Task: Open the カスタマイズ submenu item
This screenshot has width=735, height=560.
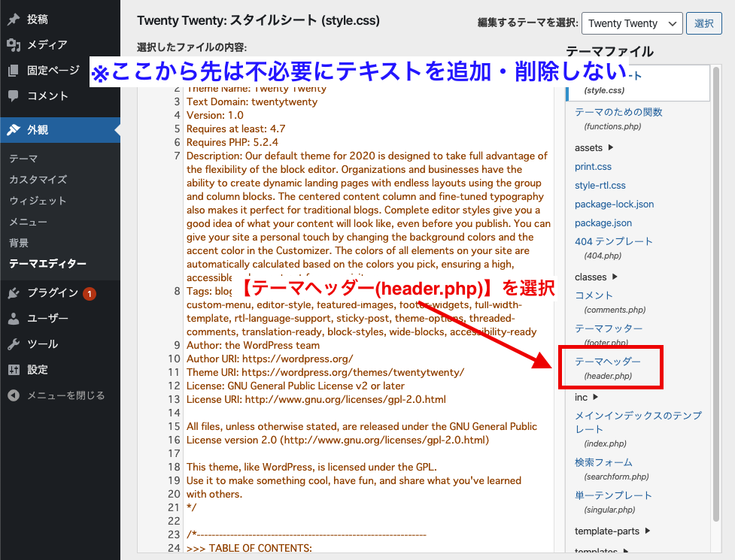Action: tap(38, 180)
